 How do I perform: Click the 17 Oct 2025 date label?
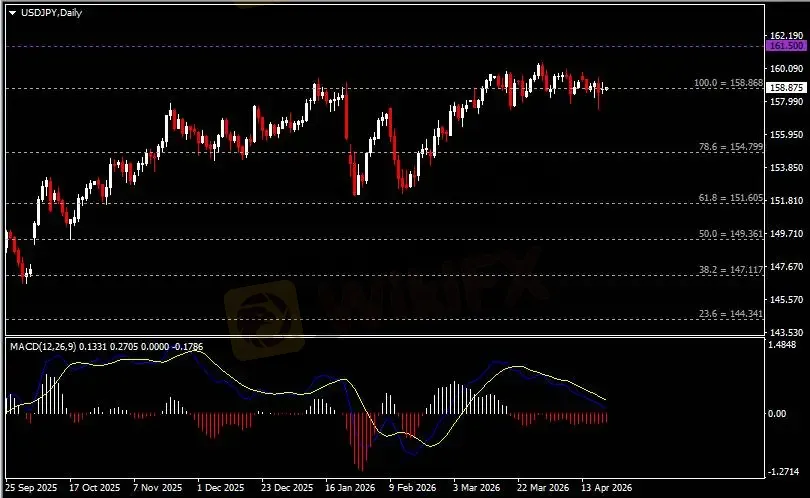point(95,488)
